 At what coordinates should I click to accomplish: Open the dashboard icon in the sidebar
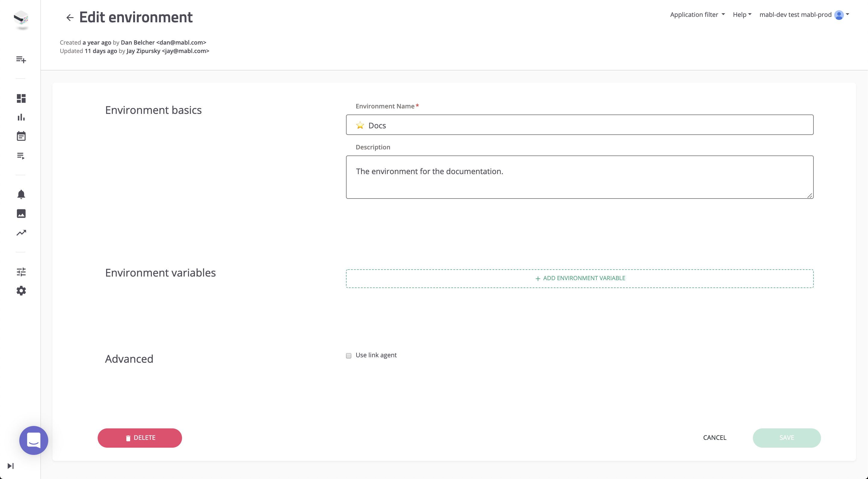pos(21,98)
